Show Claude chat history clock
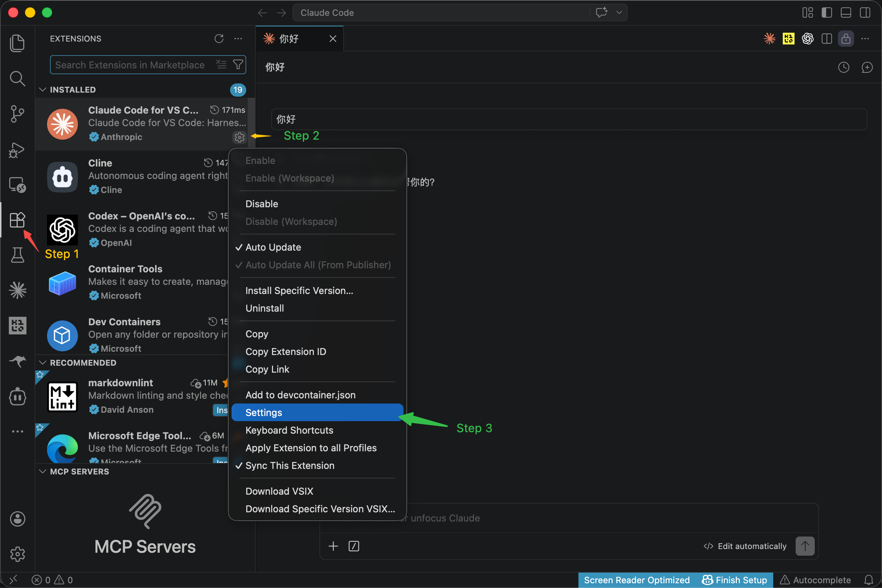Viewport: 882px width, 588px height. 844,67
